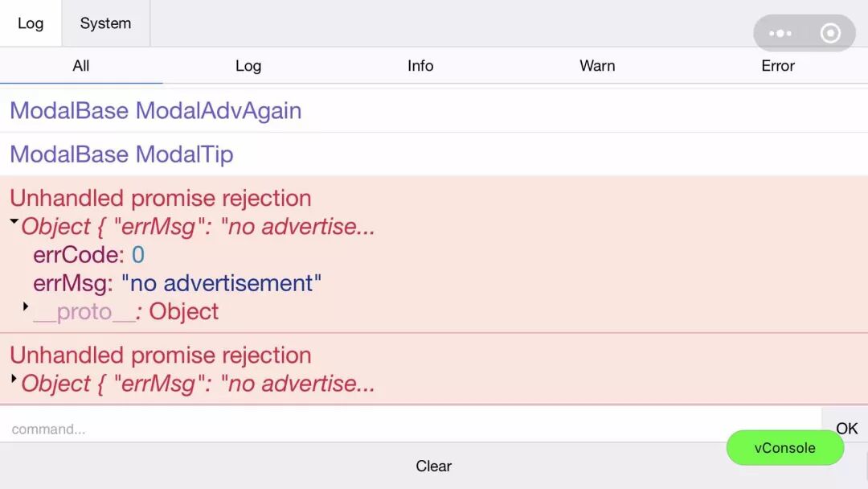This screenshot has width=868, height=489.
Task: Switch to the System tab
Action: (105, 23)
